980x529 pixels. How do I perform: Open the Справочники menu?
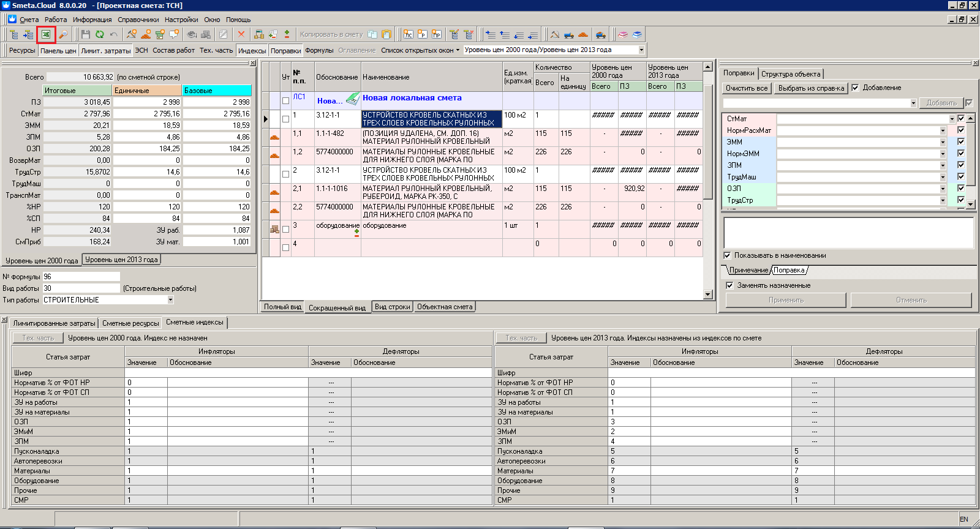(138, 20)
